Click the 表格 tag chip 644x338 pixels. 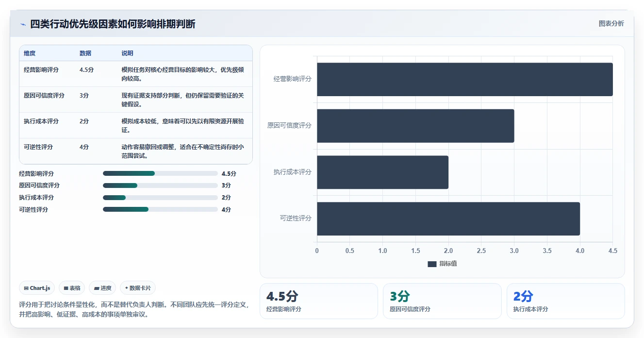coord(72,288)
